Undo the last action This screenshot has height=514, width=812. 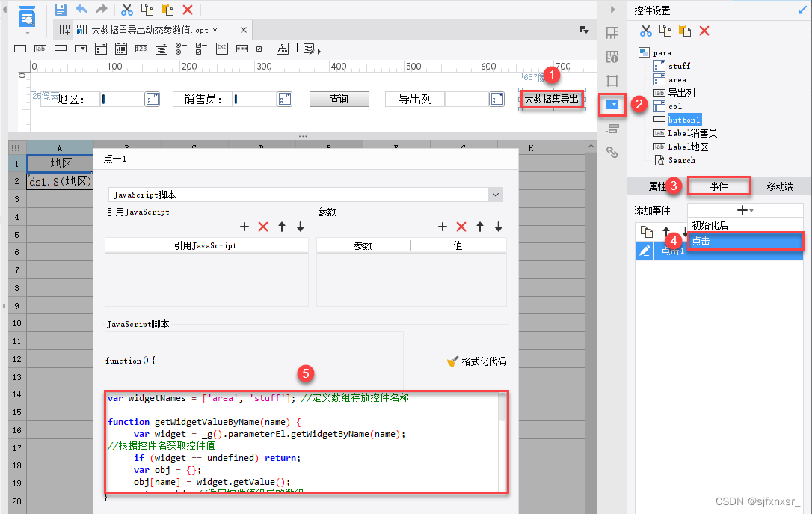point(81,9)
